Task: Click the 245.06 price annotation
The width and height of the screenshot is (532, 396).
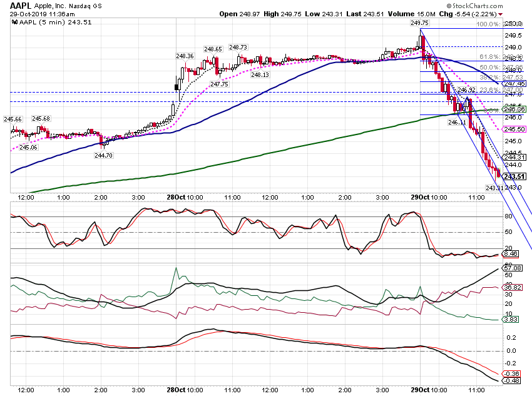Action: pyautogui.click(x=29, y=148)
